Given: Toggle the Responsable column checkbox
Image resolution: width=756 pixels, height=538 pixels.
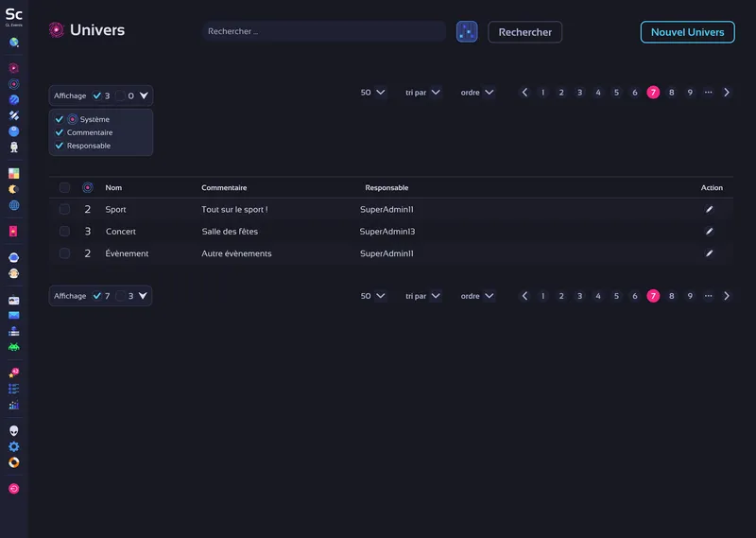Looking at the screenshot, I should tap(60, 146).
